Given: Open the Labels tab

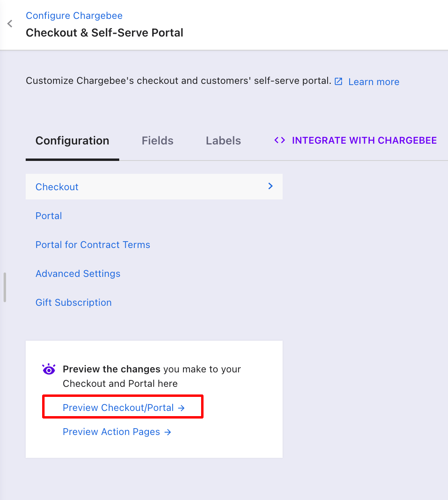Looking at the screenshot, I should (x=223, y=141).
